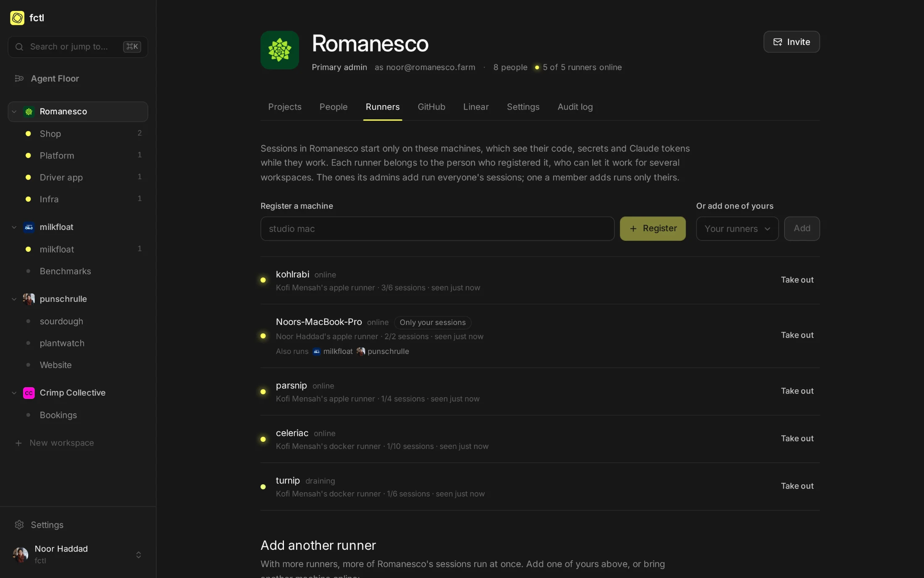Click the milkfloat workspace icon in sidebar
The image size is (924, 578).
(29, 227)
